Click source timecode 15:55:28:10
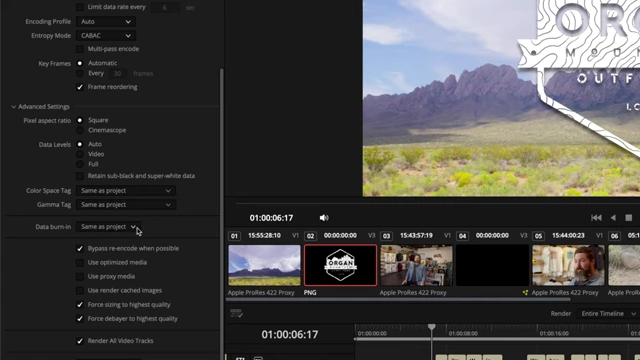The width and height of the screenshot is (640, 360). (264, 236)
